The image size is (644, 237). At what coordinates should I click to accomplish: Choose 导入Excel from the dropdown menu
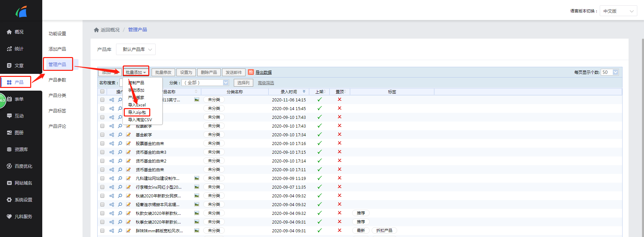point(137,105)
